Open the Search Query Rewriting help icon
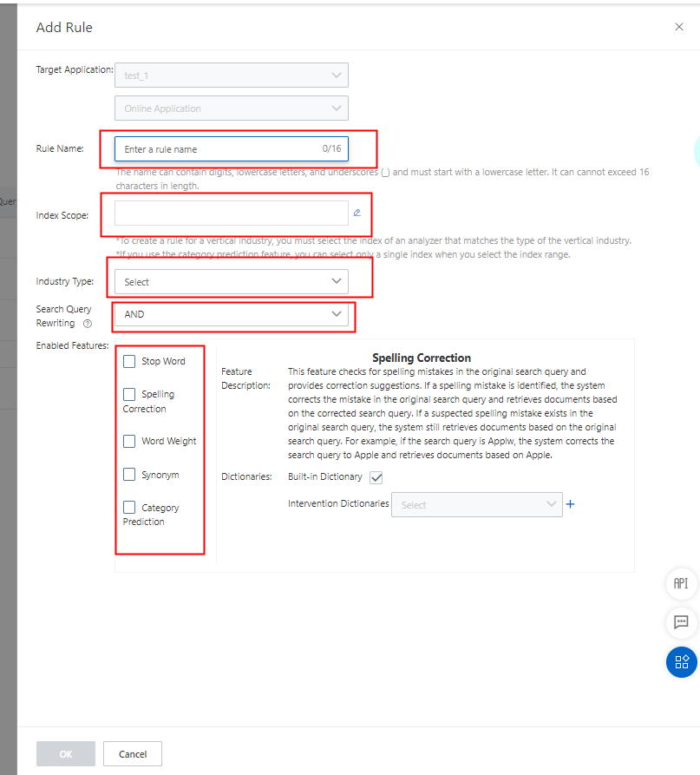Image resolution: width=700 pixels, height=775 pixels. [88, 324]
